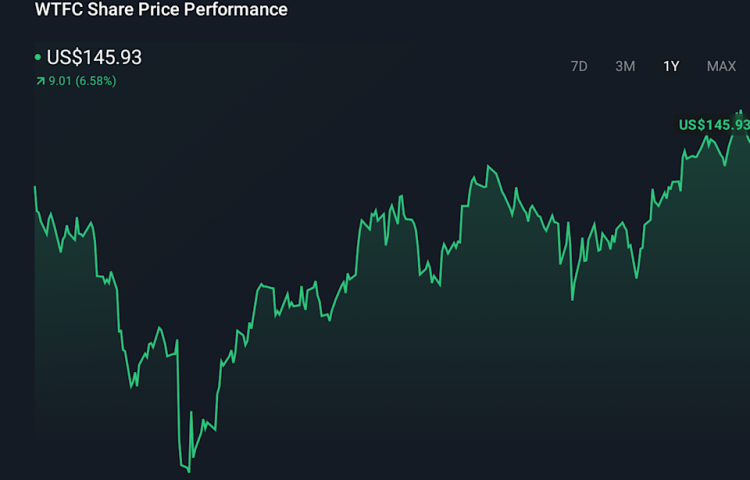
Task: Click the WTFC Share Price Performance title
Action: [x=161, y=10]
